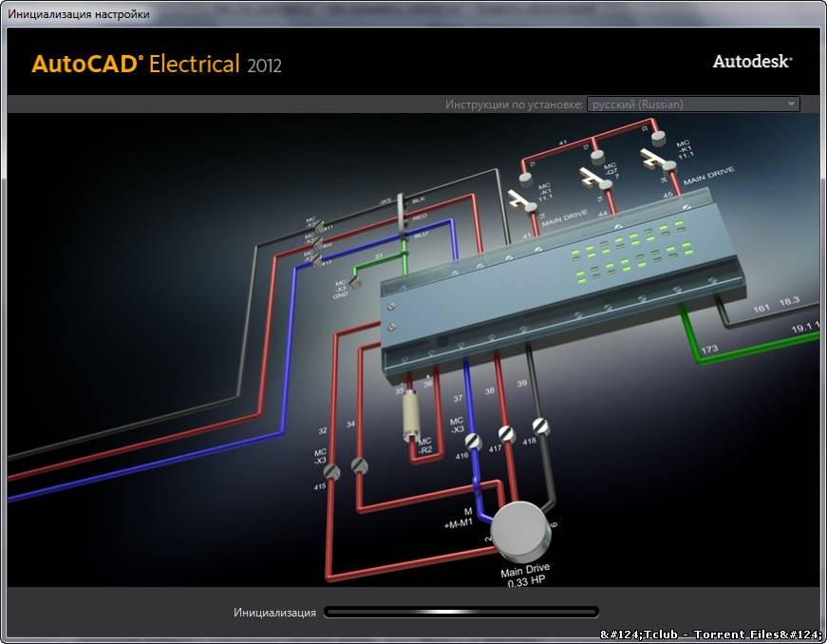Click the AutoCAD Electrical 2012 logo

click(x=157, y=65)
